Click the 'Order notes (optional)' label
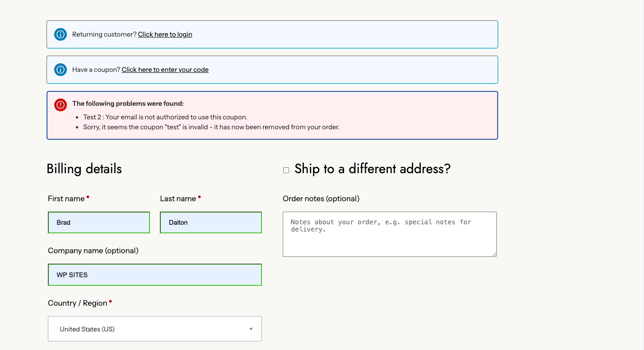This screenshot has height=350, width=644. pyautogui.click(x=321, y=199)
